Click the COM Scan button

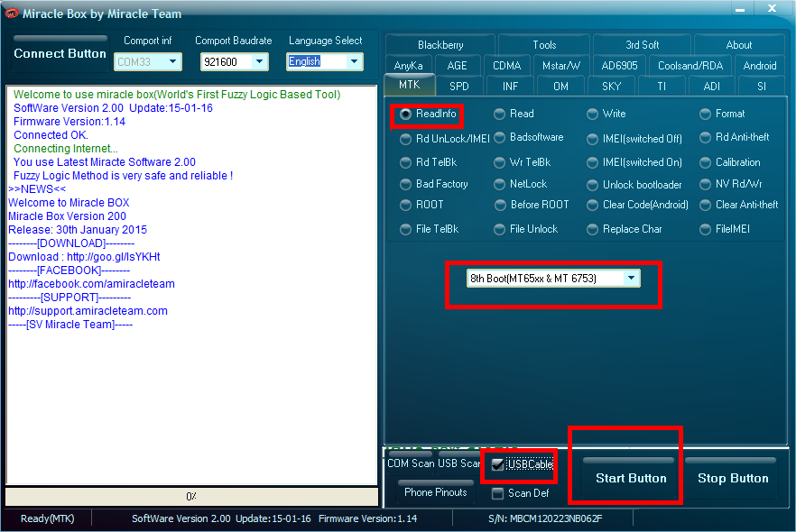[x=411, y=463]
